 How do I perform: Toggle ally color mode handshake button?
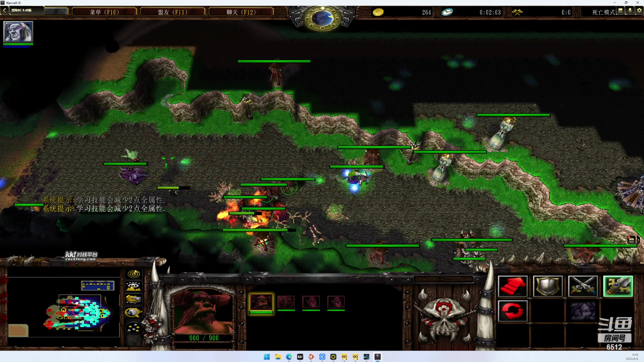133,299
